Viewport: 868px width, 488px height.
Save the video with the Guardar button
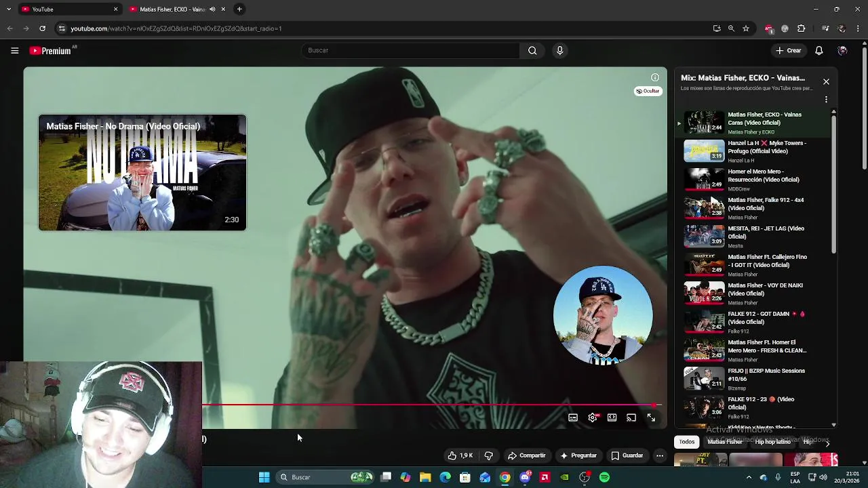coord(627,455)
